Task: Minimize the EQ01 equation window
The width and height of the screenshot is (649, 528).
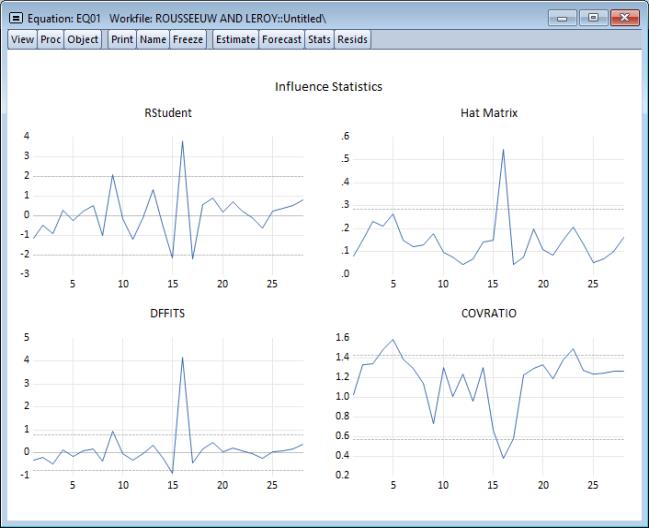Action: (564, 18)
